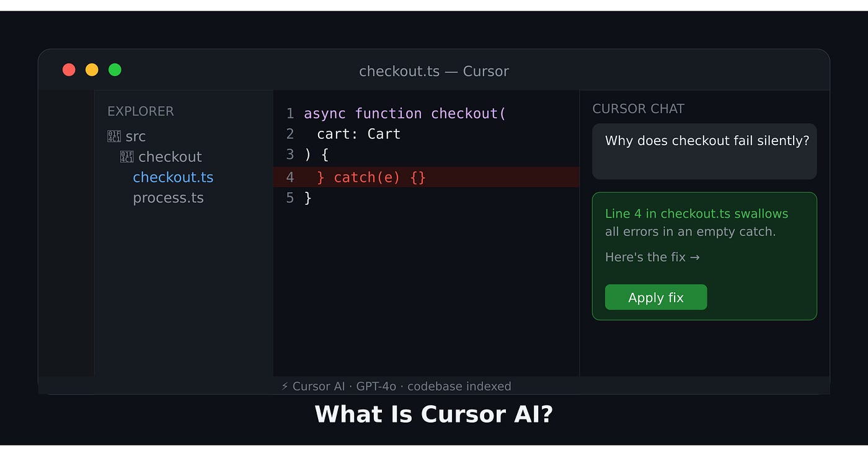The height and width of the screenshot is (456, 868).
Task: Click 'GPT-4o' in the status bar
Action: click(x=376, y=386)
